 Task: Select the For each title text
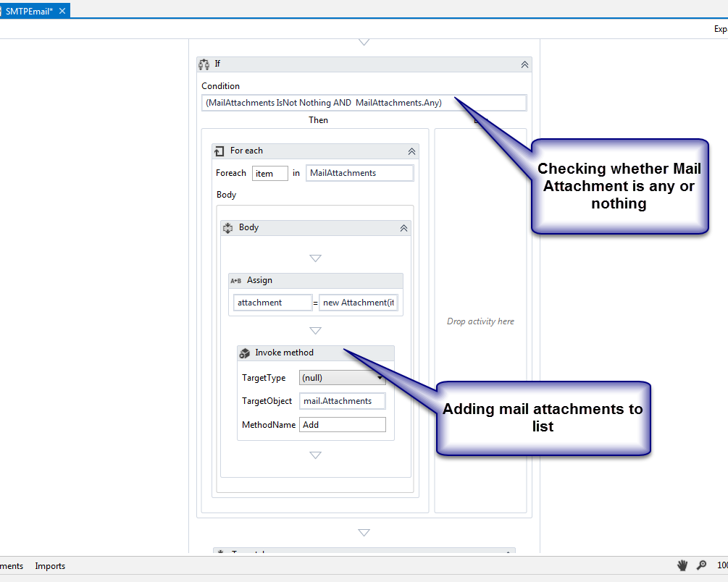point(246,151)
